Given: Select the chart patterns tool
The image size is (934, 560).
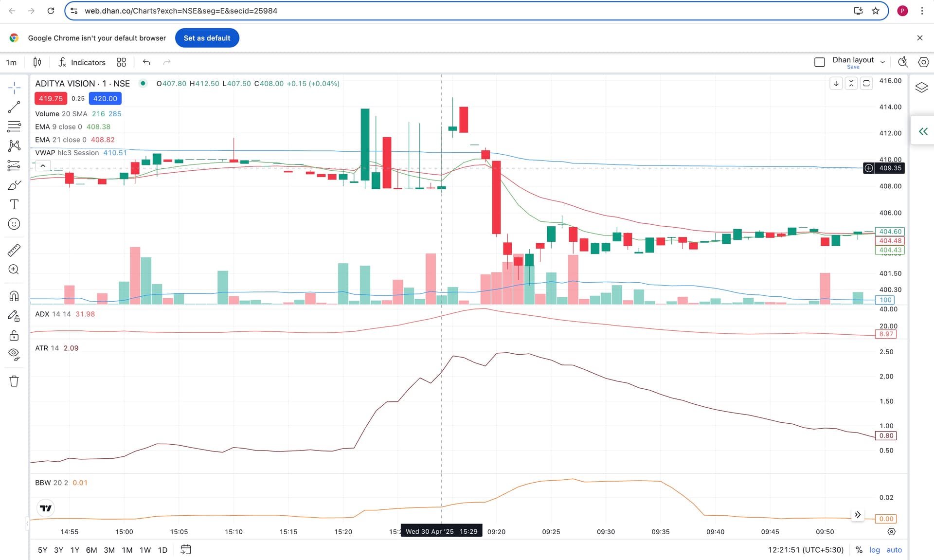Looking at the screenshot, I should 14,145.
